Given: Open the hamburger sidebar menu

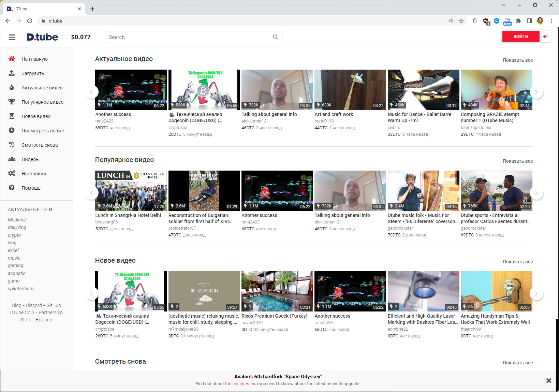Looking at the screenshot, I should (x=12, y=37).
